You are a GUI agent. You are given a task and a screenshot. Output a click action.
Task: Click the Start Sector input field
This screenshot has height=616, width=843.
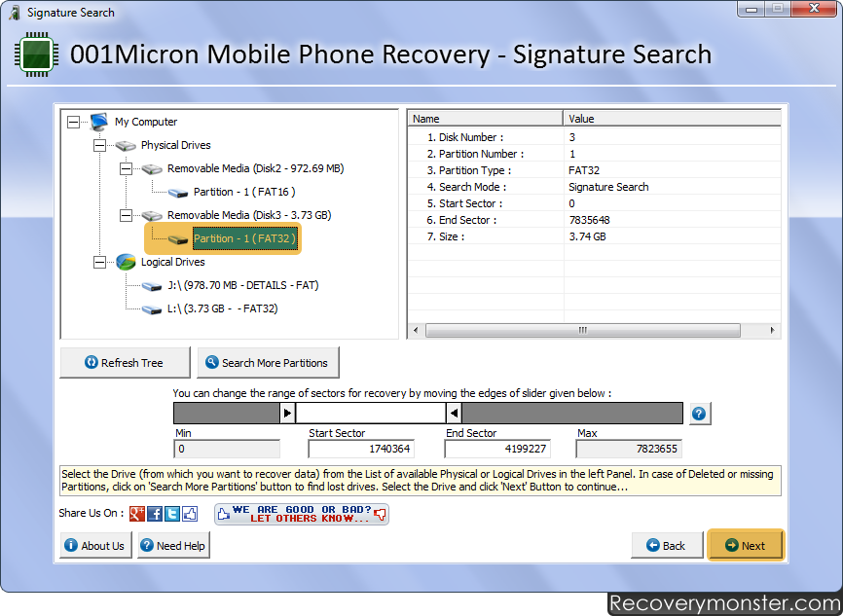[361, 450]
